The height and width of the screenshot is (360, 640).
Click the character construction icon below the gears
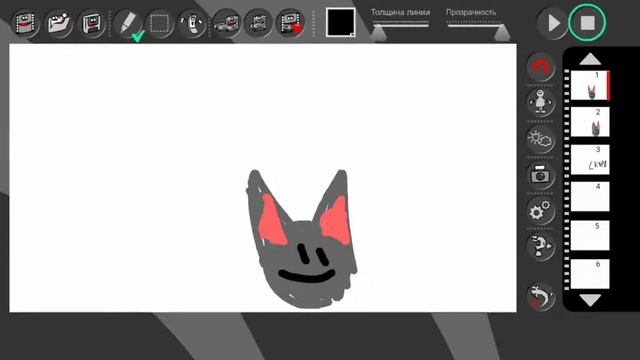click(541, 246)
